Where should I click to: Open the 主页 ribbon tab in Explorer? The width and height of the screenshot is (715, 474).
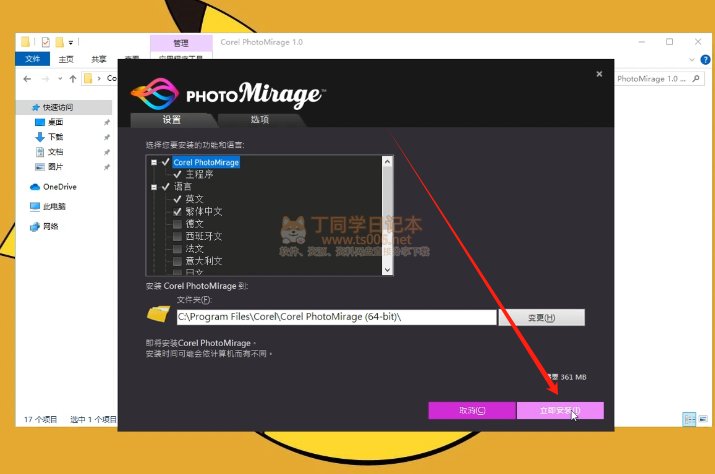[66, 59]
